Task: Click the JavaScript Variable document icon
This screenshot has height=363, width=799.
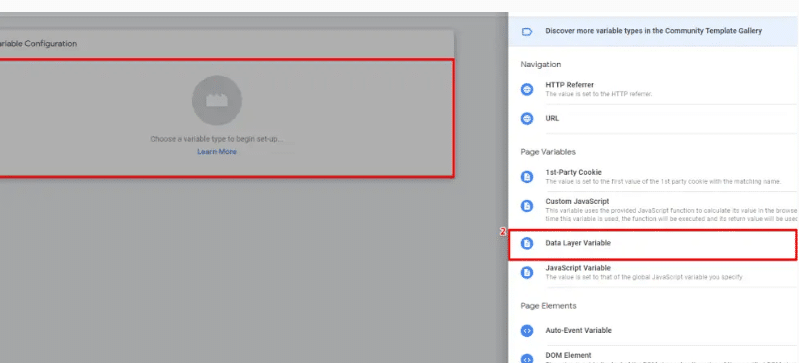Action: (527, 273)
